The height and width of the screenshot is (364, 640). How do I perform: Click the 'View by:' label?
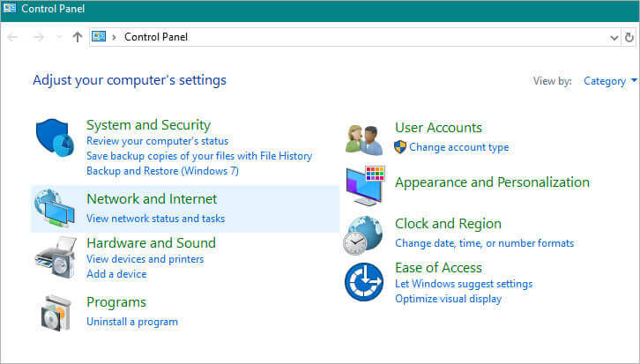pos(552,81)
